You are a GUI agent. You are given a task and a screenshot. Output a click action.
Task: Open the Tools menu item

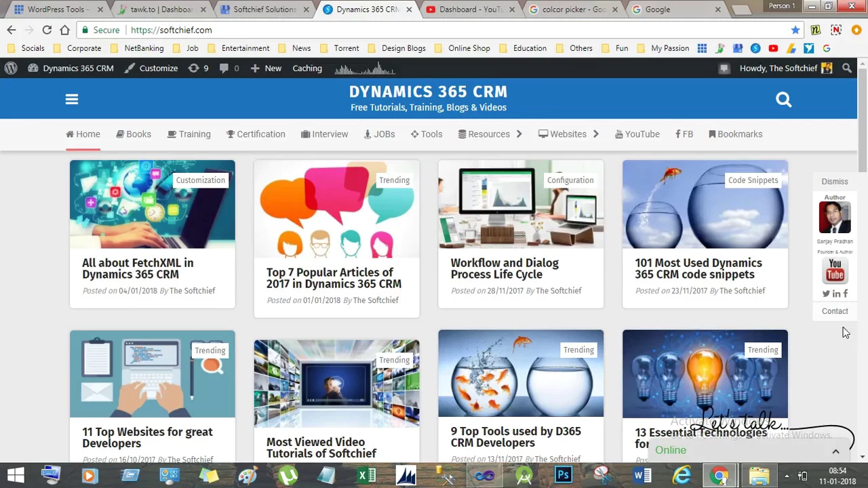point(427,134)
